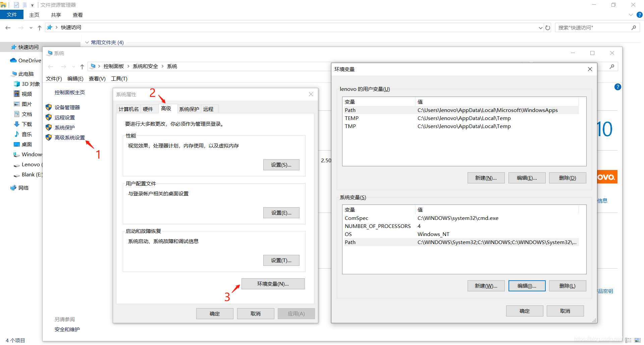Viewport: 644px width, 345px height.
Task: Expand the ribbon with the chevron
Action: click(x=631, y=15)
